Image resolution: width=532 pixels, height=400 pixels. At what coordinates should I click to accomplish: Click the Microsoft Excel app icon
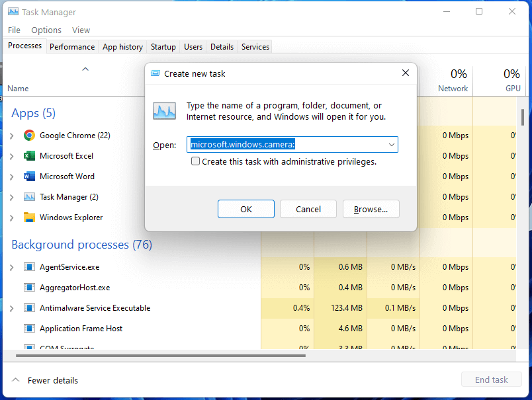[x=29, y=156]
